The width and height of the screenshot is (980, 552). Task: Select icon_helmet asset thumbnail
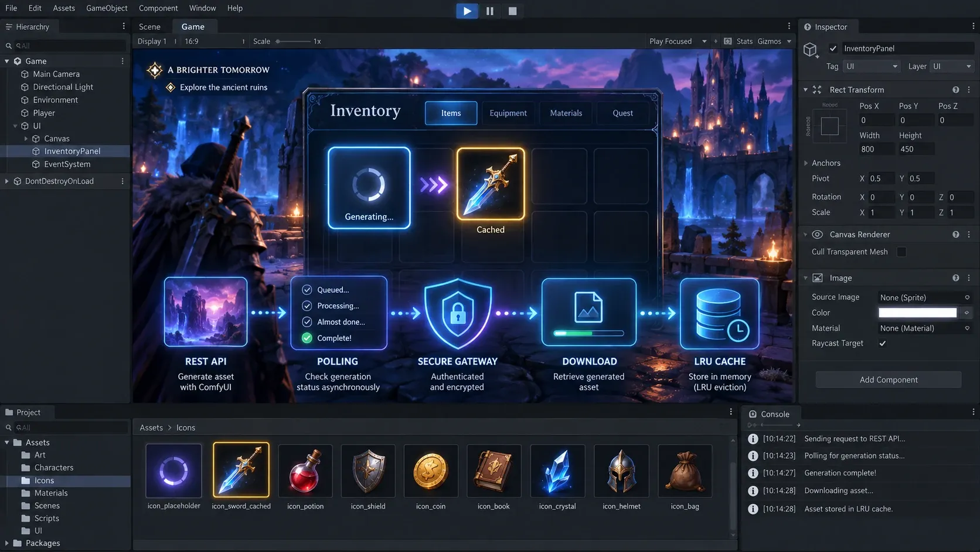[621, 470]
